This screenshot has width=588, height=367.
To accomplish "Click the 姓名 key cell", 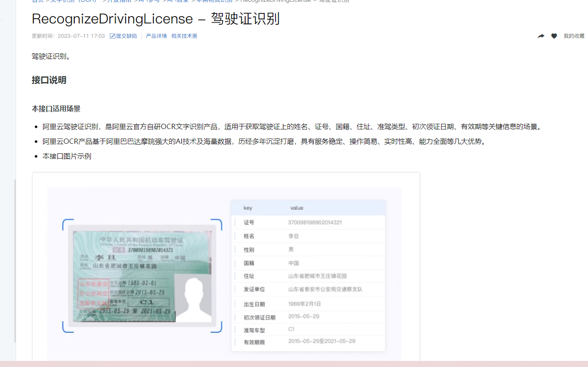I will (x=249, y=236).
